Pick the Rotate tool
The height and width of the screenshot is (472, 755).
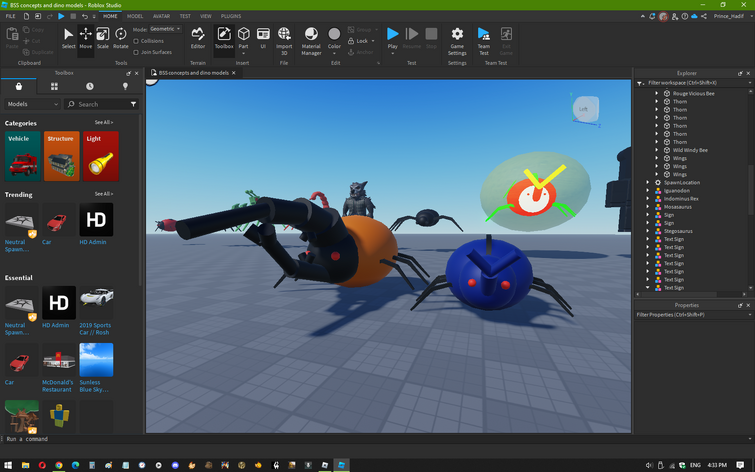[120, 38]
